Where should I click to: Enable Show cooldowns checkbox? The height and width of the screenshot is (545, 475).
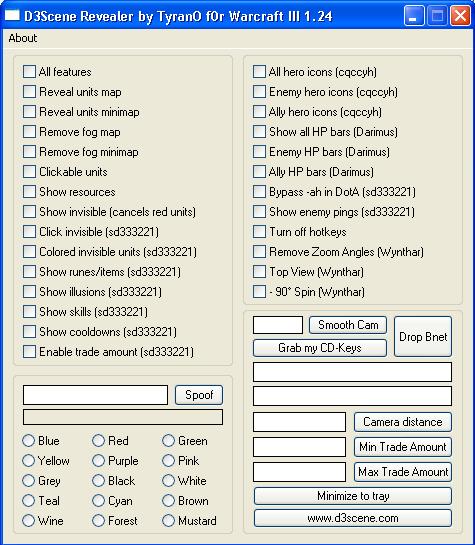(x=30, y=332)
